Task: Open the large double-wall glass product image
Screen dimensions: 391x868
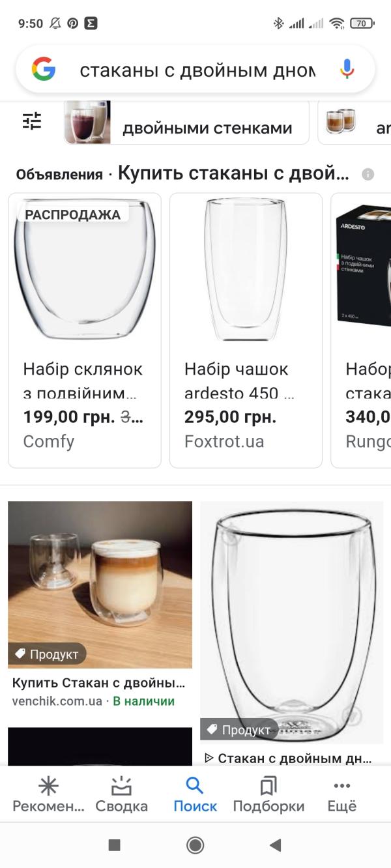Action: coord(292,622)
